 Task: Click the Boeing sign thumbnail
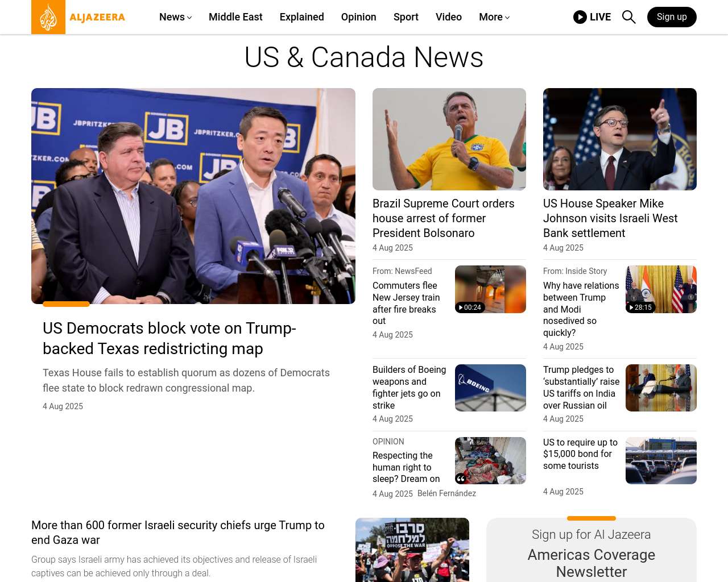point(490,388)
